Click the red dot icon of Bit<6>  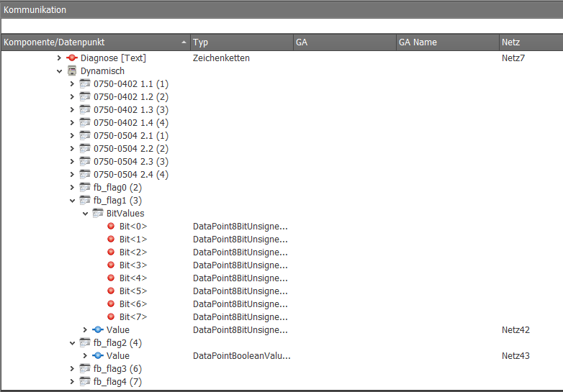point(111,304)
